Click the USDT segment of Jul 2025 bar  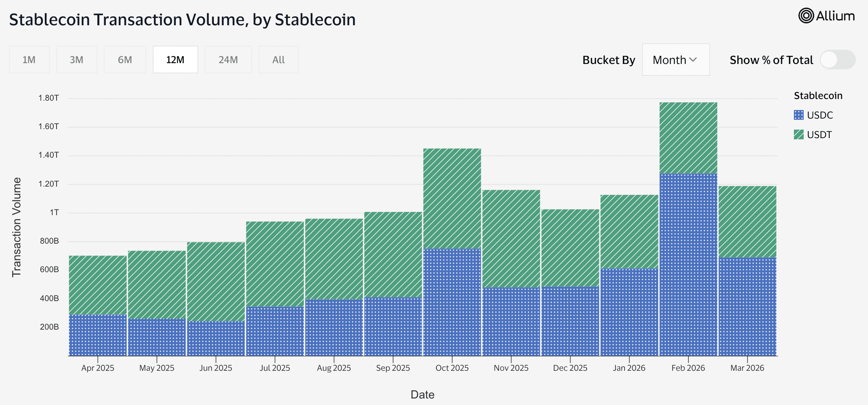(275, 264)
